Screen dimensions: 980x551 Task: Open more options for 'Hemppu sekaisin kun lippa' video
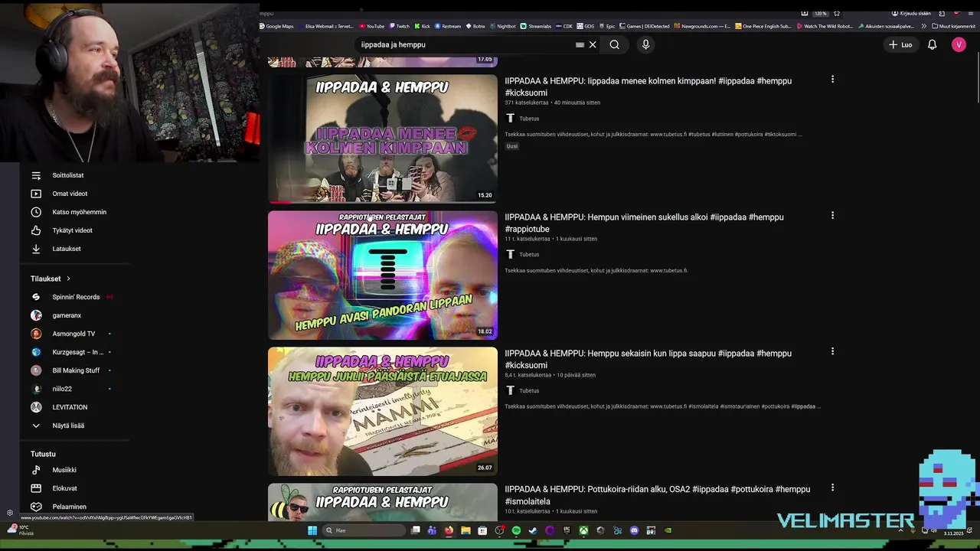click(x=832, y=351)
